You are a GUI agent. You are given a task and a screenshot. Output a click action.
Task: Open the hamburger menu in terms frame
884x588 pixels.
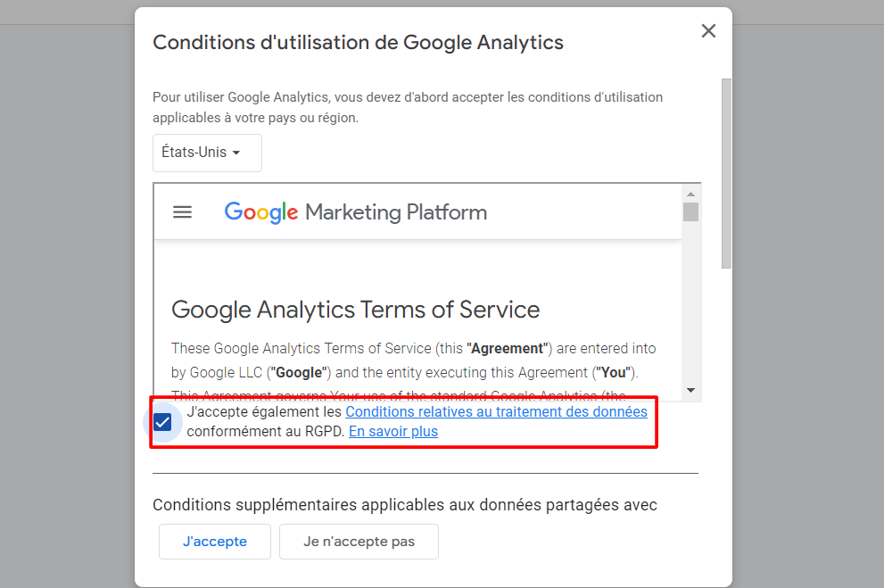tap(182, 212)
